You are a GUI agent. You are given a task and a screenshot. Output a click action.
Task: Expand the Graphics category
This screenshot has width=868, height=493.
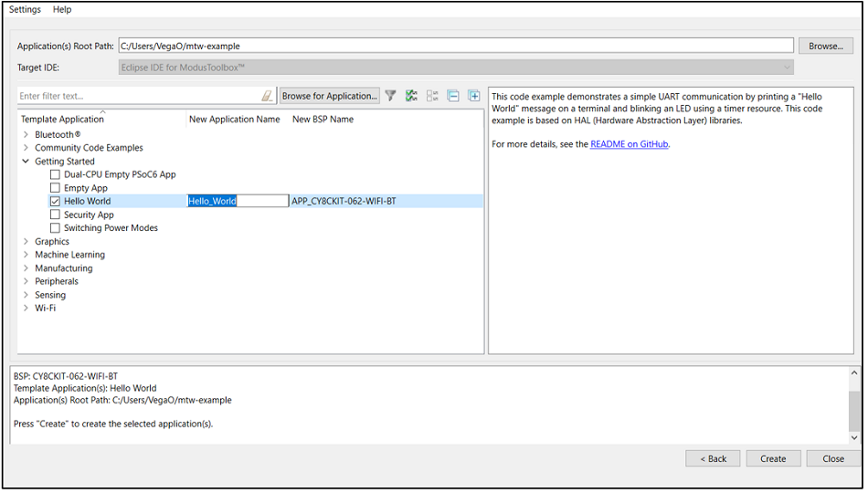[26, 241]
